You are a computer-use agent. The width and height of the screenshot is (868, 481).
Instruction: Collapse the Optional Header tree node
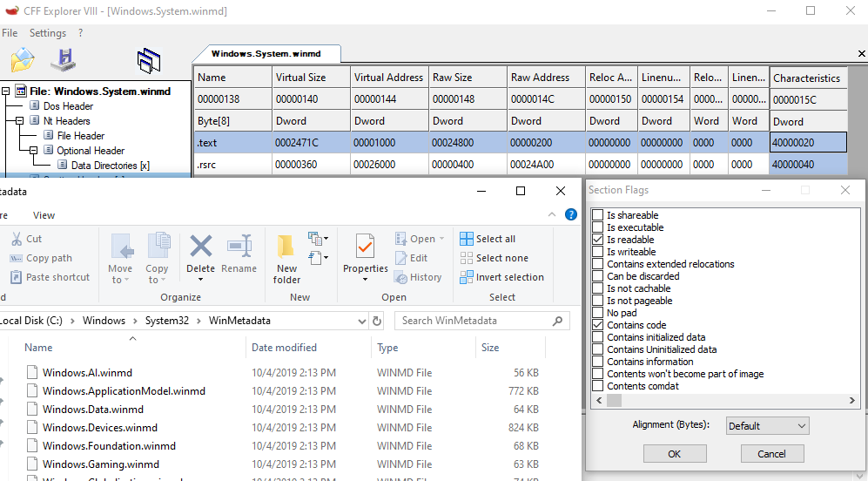tap(33, 150)
